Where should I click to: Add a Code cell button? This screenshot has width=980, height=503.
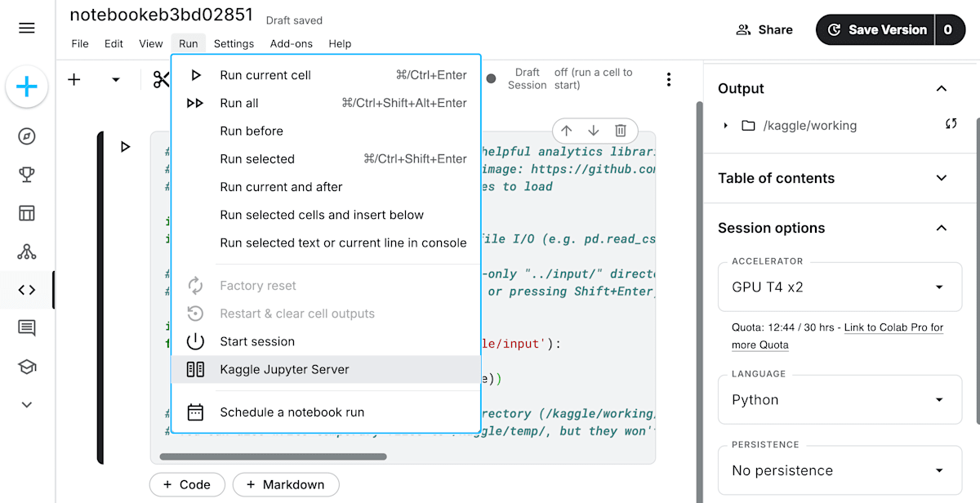pyautogui.click(x=187, y=484)
